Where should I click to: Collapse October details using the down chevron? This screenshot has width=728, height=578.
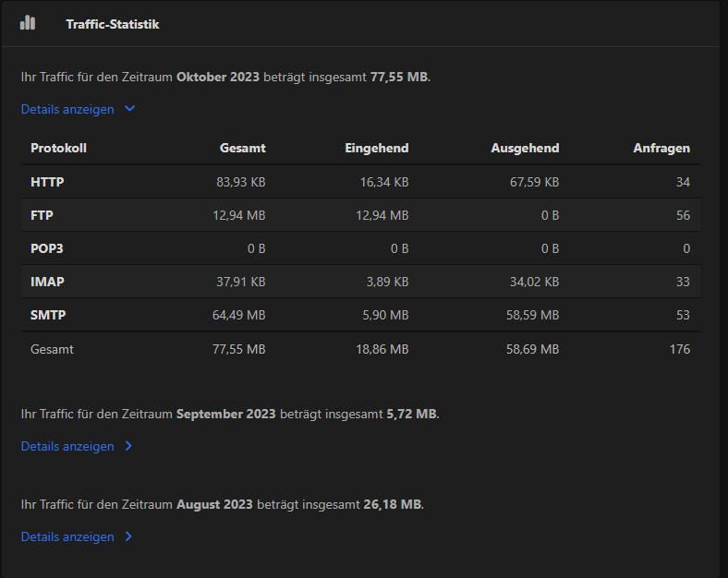coord(129,109)
